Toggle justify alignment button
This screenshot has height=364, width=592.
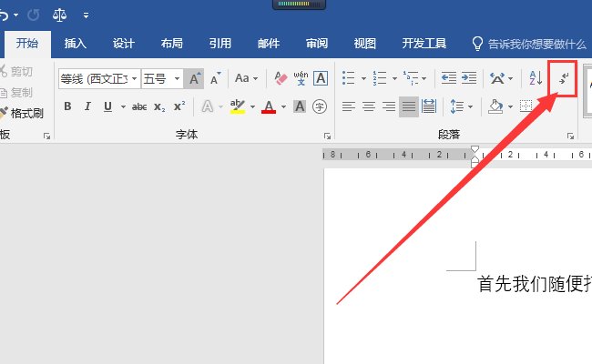tap(409, 106)
